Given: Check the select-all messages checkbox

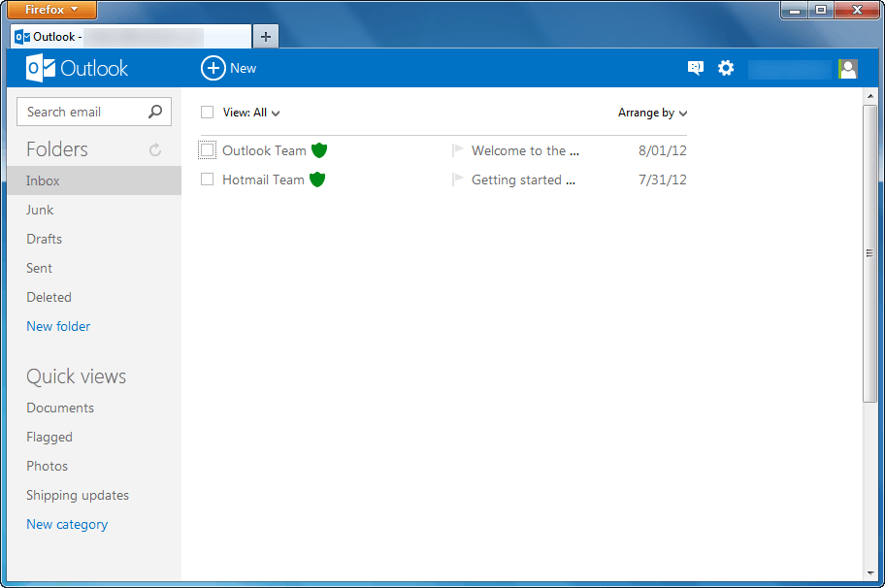Looking at the screenshot, I should [207, 112].
